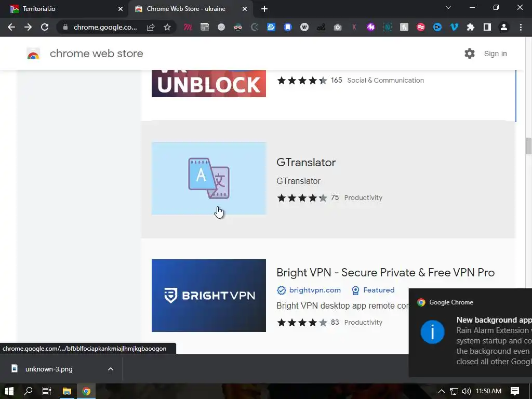Share this page via address bar icon
Screen dimensions: 532x399
click(x=151, y=27)
